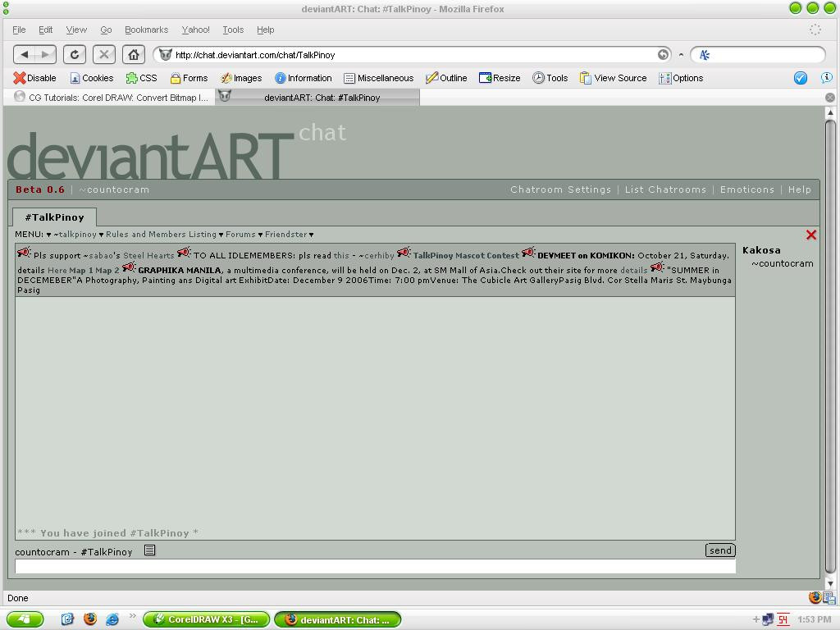The height and width of the screenshot is (630, 840).
Task: Stop loading with the X toolbar button
Action: (x=104, y=55)
